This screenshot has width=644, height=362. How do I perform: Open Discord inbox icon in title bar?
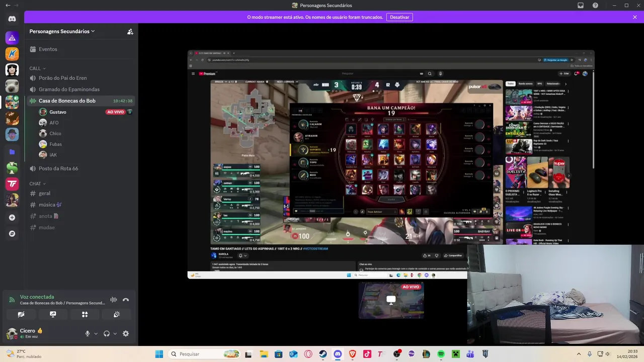point(581,5)
